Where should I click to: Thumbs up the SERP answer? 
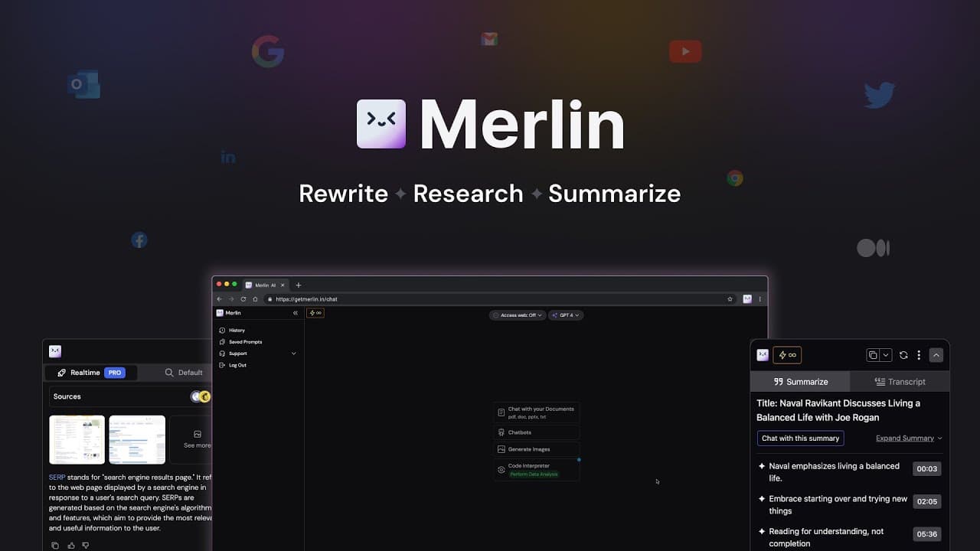(70, 546)
